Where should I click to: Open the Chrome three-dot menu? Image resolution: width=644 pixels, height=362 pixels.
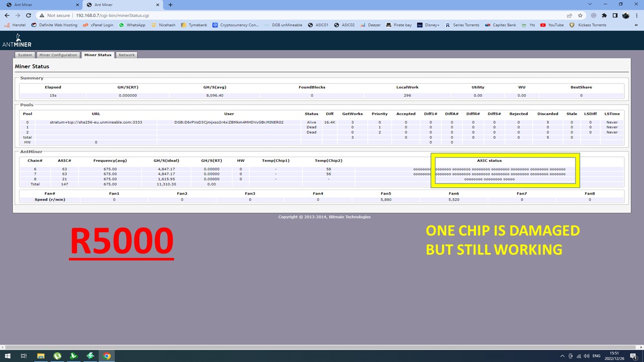636,15
